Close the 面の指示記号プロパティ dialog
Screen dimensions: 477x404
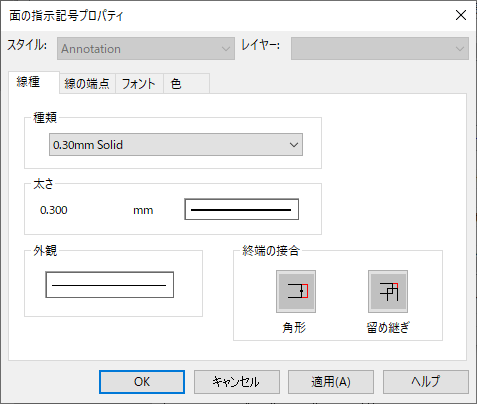tap(461, 15)
